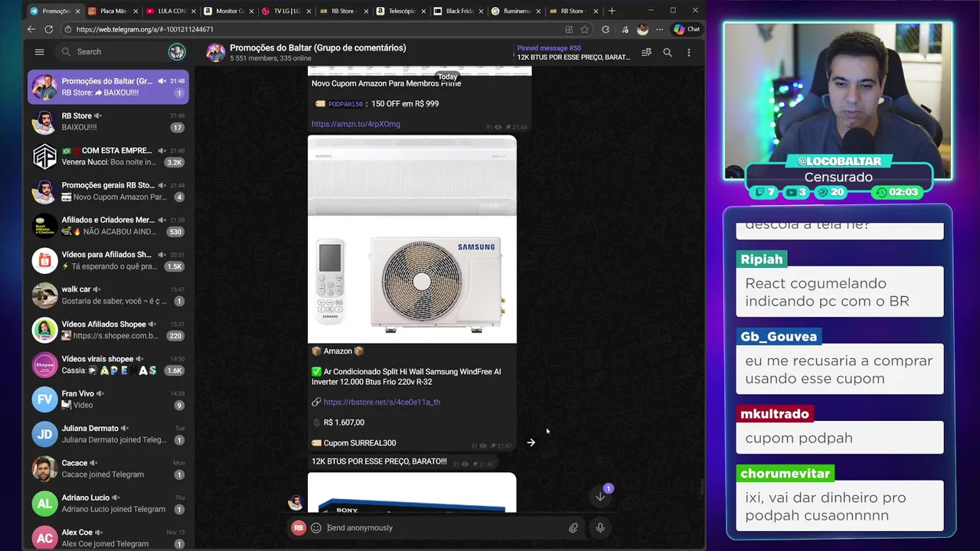
Task: Switch to the Telescópio browser tab
Action: point(400,11)
